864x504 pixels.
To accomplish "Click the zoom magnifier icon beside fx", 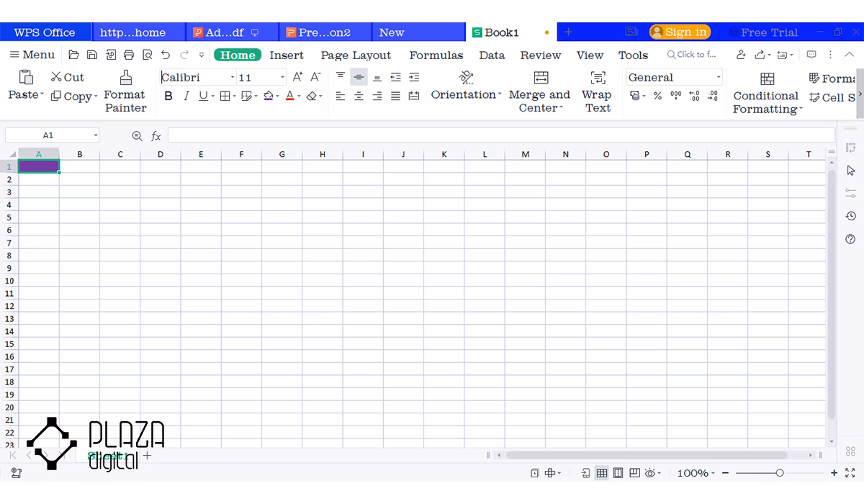I will coord(138,135).
